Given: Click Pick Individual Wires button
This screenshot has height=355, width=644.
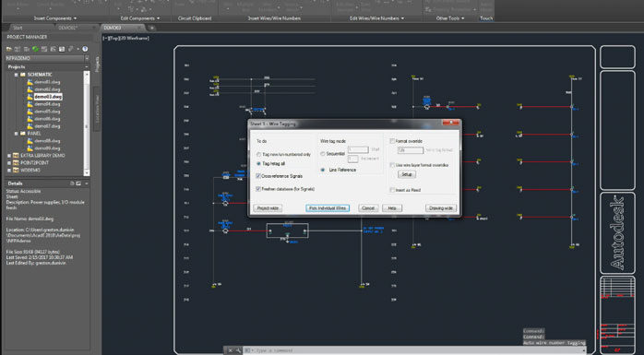Looking at the screenshot, I should point(328,208).
